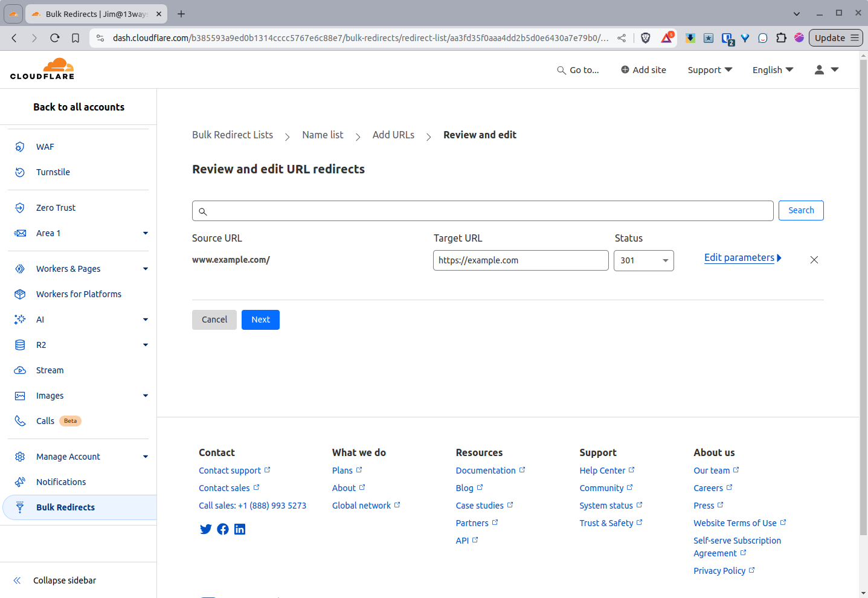Open the Notifications bell icon
This screenshot has width=868, height=598.
coord(19,482)
